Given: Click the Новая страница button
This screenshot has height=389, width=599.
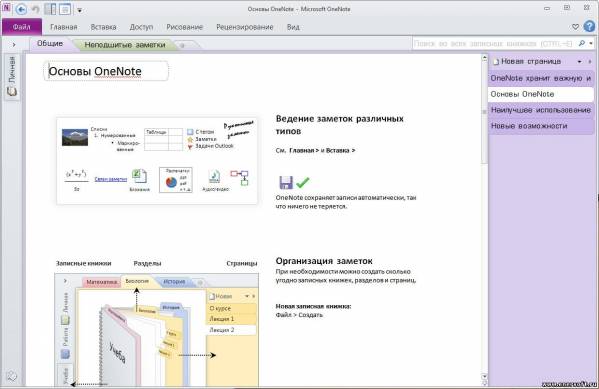Looking at the screenshot, I should [x=527, y=61].
